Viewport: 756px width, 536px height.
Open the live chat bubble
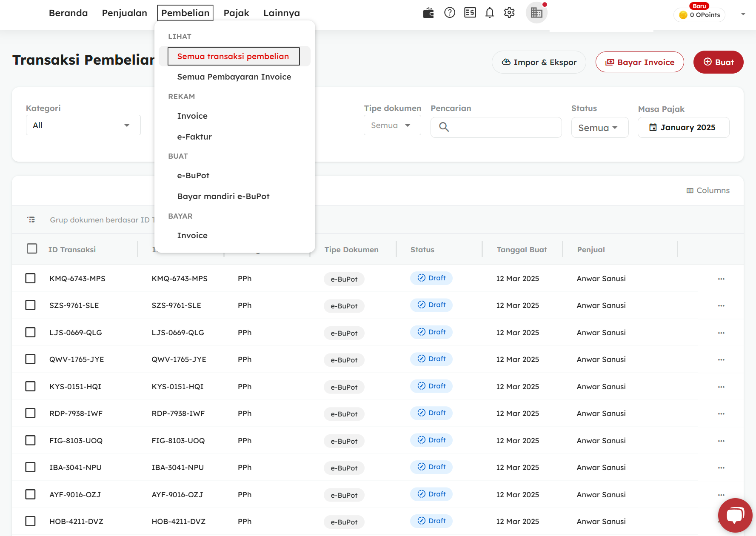coord(735,515)
